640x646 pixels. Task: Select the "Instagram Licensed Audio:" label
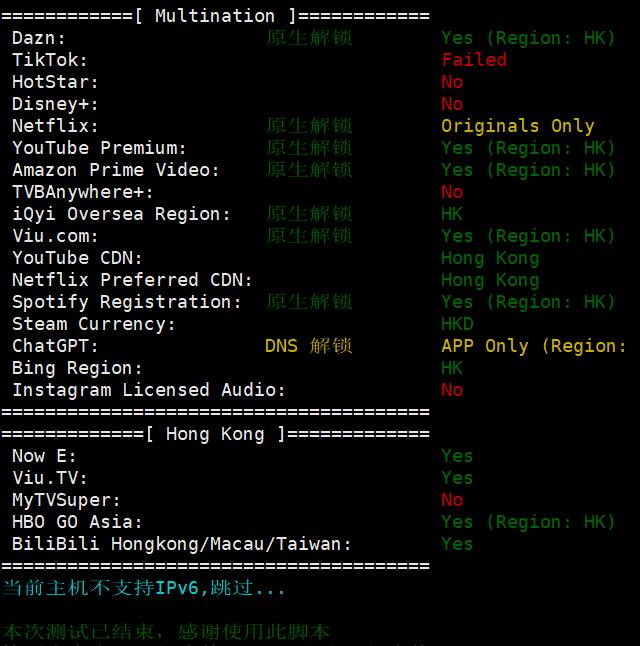pyautogui.click(x=149, y=391)
